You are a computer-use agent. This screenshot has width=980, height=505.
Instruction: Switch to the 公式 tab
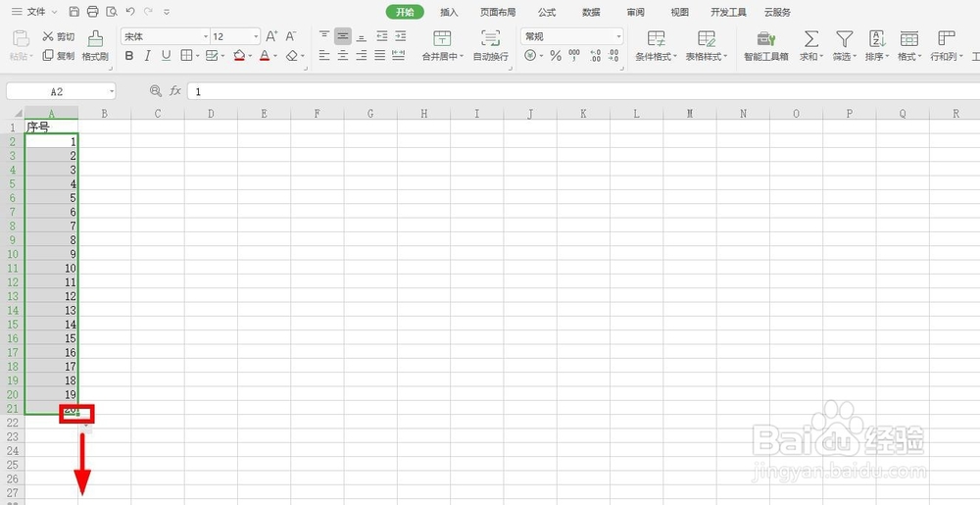tap(547, 12)
